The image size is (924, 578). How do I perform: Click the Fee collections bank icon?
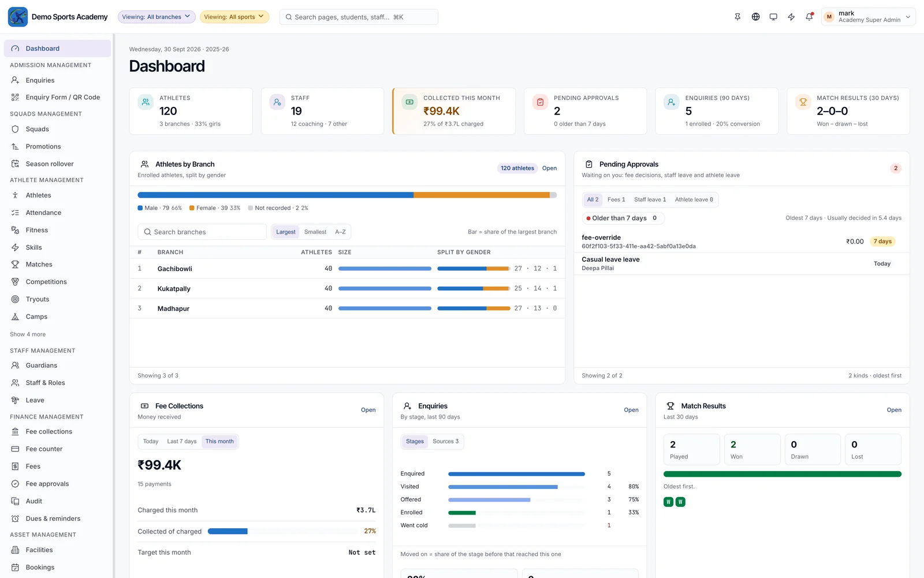(15, 432)
